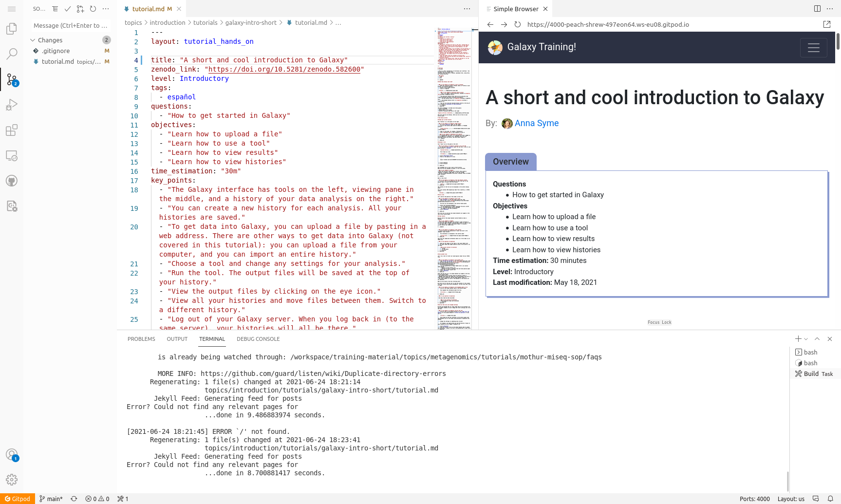This screenshot has height=504, width=841.
Task: Split the Simple Browser editor right
Action: [817, 9]
